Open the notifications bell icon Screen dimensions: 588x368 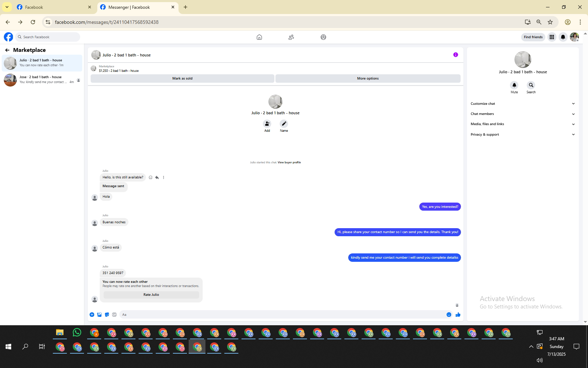[563, 37]
